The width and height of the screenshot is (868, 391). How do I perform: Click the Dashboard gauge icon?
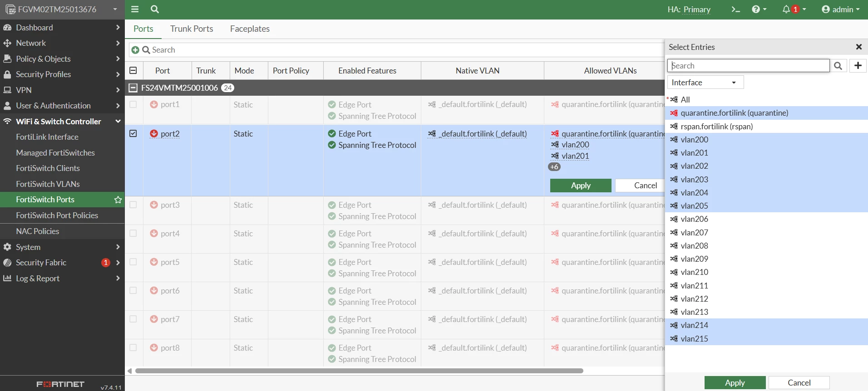click(7, 28)
